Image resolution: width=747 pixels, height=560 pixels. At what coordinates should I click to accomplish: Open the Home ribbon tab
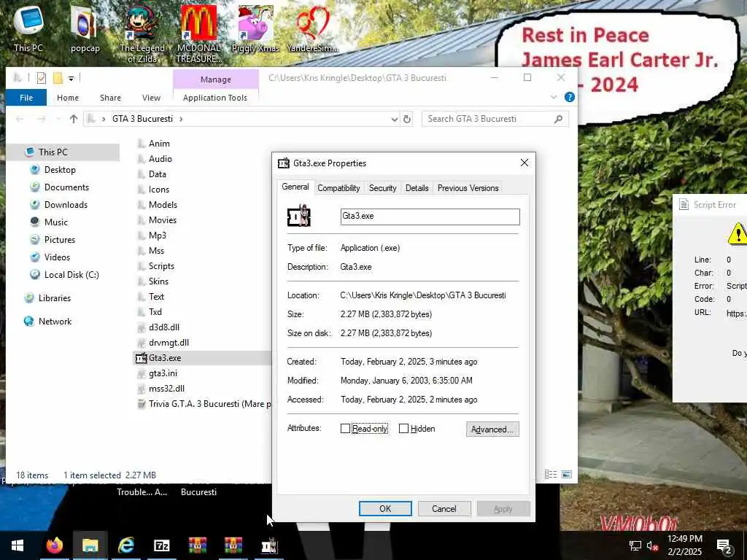68,98
